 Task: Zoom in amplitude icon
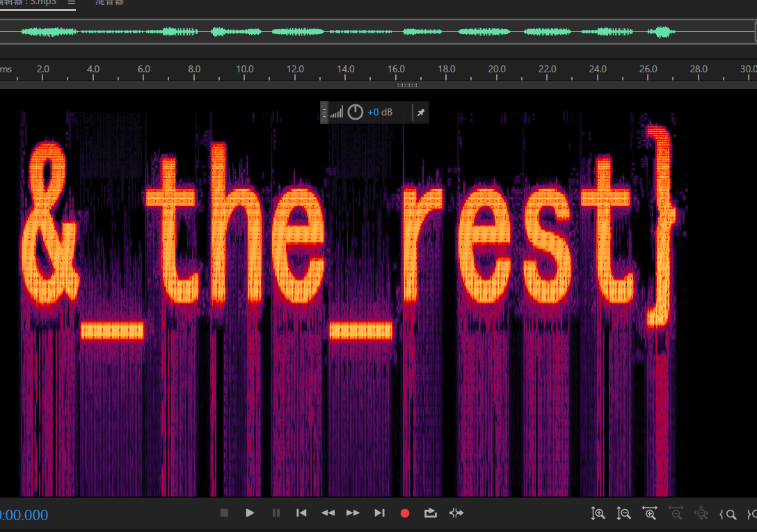click(598, 514)
